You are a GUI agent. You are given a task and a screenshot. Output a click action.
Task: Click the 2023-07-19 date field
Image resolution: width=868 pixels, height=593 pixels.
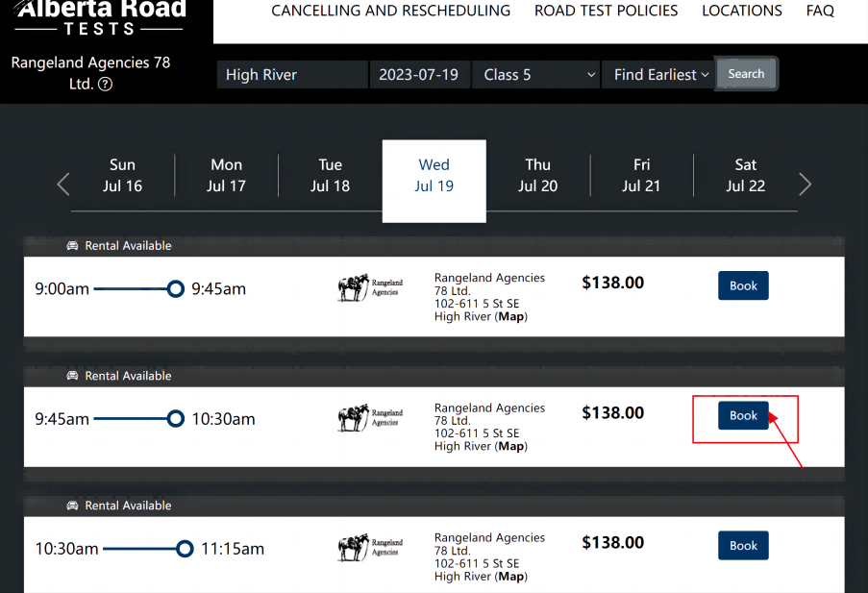click(419, 75)
